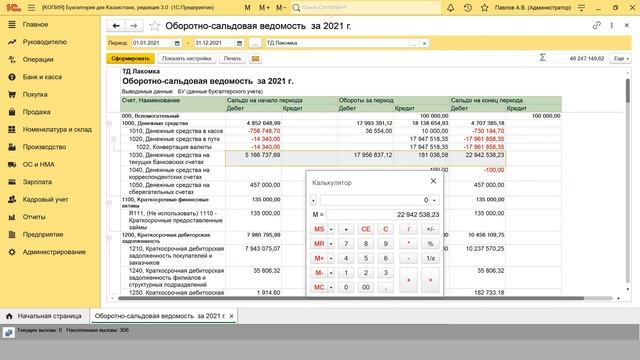The image size is (640, 360).
Task: Add report to favorites star
Action: tap(154, 26)
